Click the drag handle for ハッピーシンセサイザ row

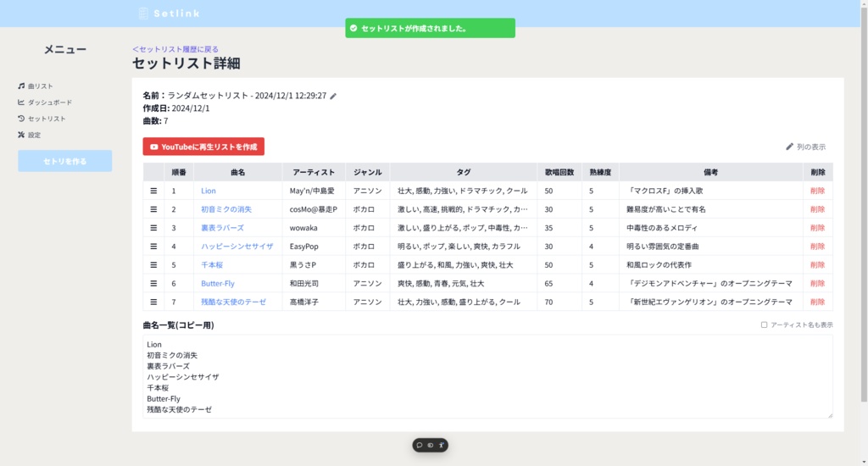(x=153, y=247)
